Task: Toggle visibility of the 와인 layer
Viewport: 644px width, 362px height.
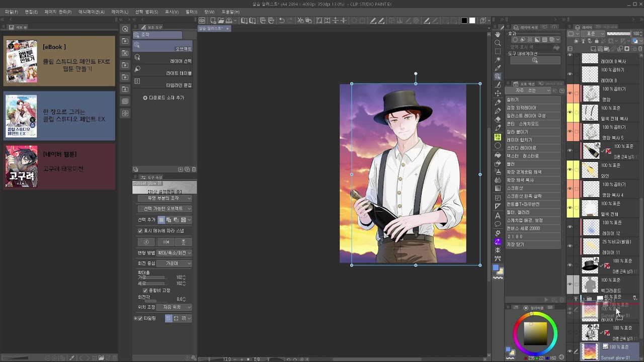Action: (570, 170)
